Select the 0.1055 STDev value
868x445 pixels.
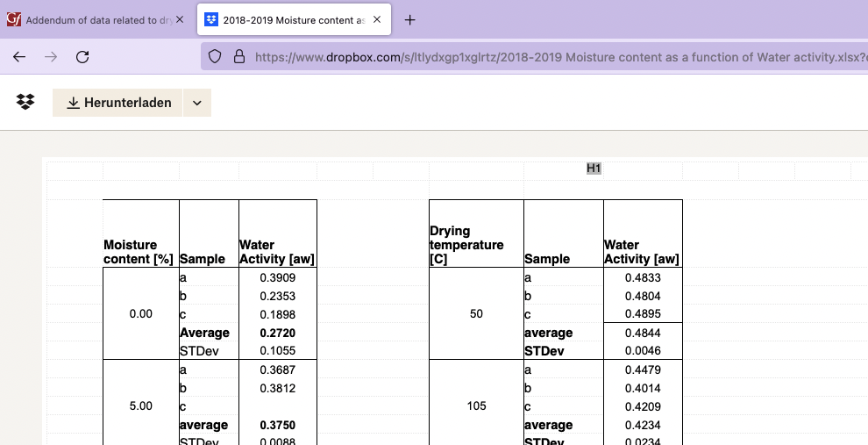pos(278,350)
